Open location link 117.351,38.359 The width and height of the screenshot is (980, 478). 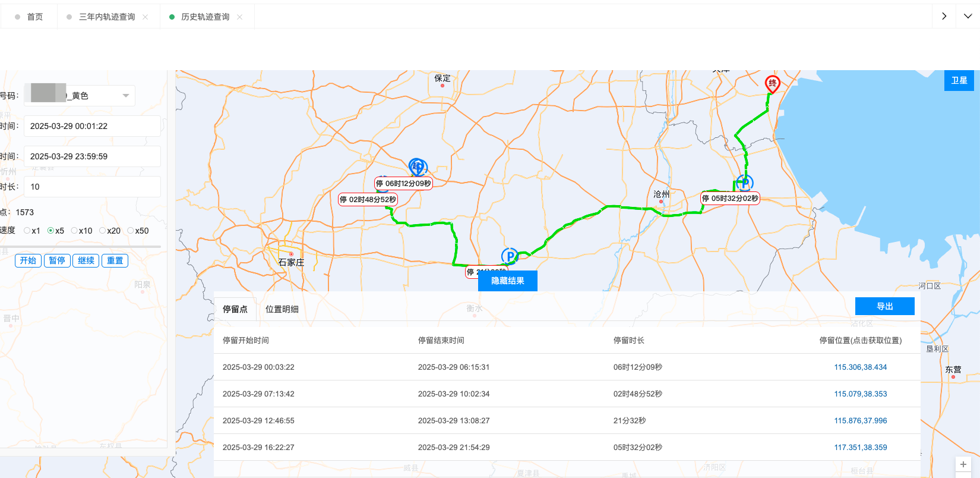(x=861, y=448)
